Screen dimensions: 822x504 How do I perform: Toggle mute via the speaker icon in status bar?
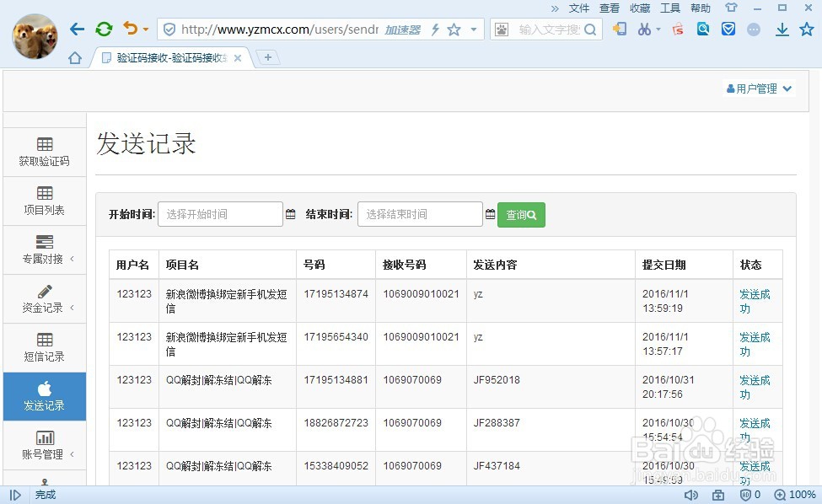(691, 495)
